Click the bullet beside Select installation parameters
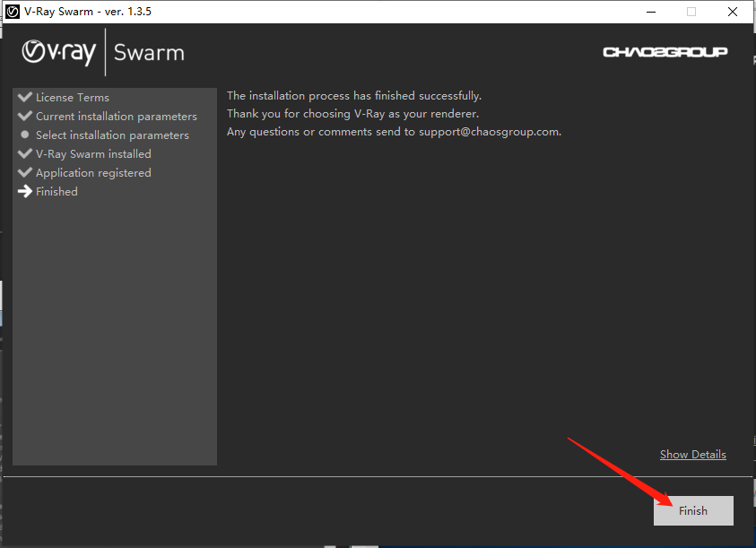 coord(25,135)
